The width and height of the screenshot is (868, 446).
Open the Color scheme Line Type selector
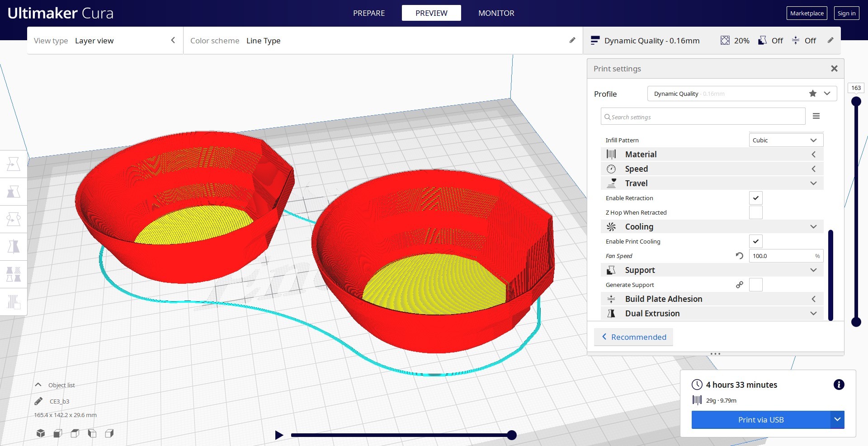(x=383, y=40)
